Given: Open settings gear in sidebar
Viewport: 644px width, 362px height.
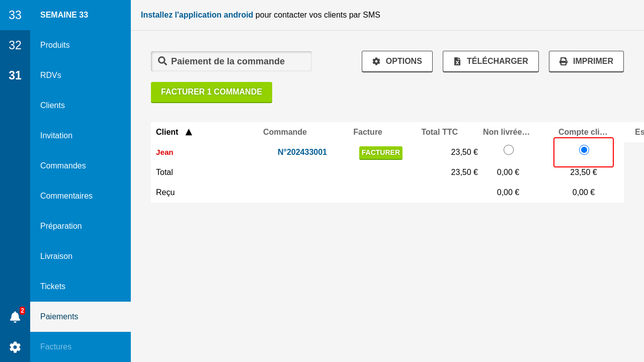Looking at the screenshot, I should click(x=15, y=347).
